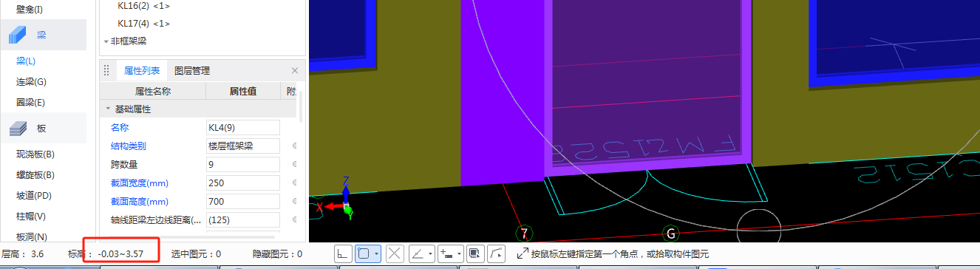Click 截面宽度 value field 250
This screenshot has width=980, height=269.
point(243,183)
